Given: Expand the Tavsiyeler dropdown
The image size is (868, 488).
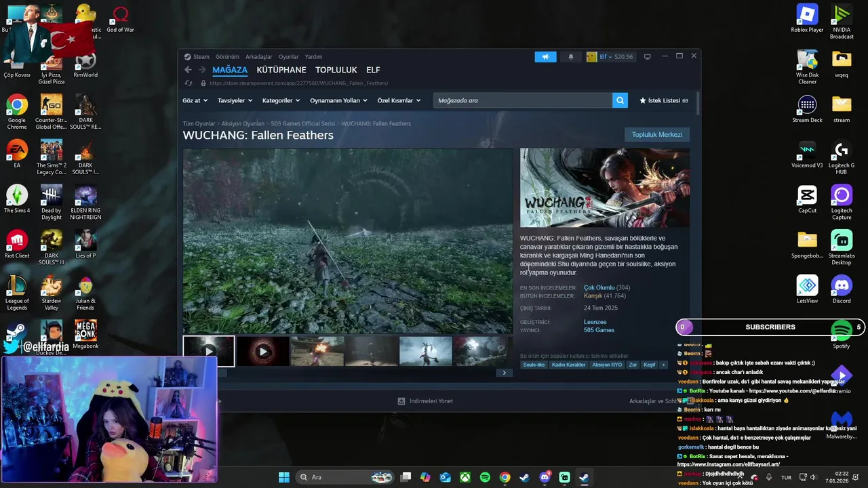Looking at the screenshot, I should (x=235, y=100).
